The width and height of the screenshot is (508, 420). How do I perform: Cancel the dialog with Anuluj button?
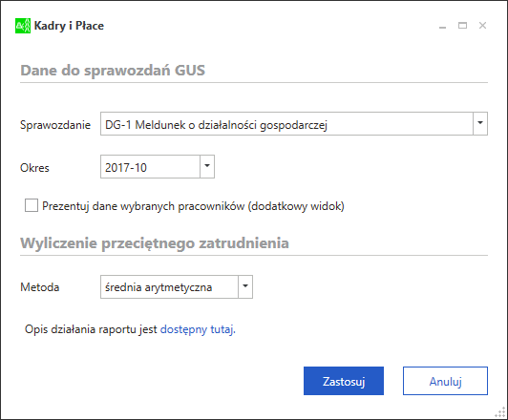(x=445, y=381)
